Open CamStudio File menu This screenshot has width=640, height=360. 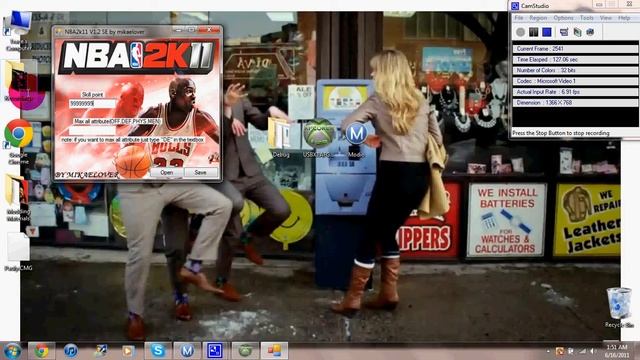518,18
